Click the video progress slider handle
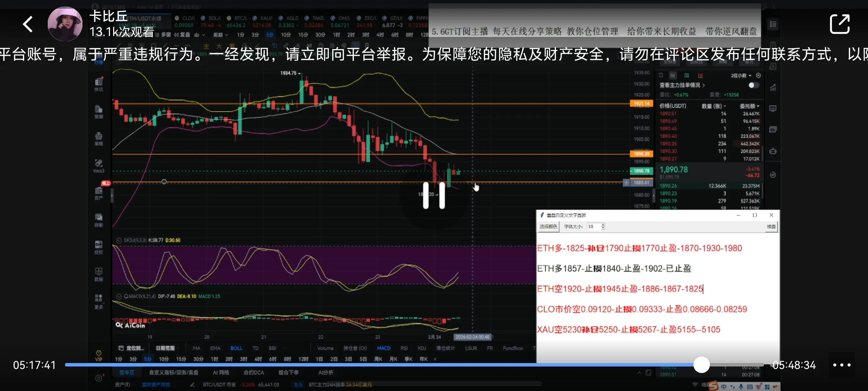868x391 pixels. (702, 365)
